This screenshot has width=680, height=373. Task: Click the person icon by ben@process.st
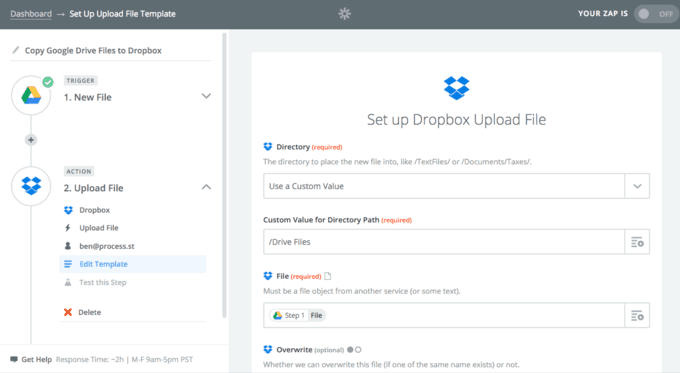coord(68,246)
